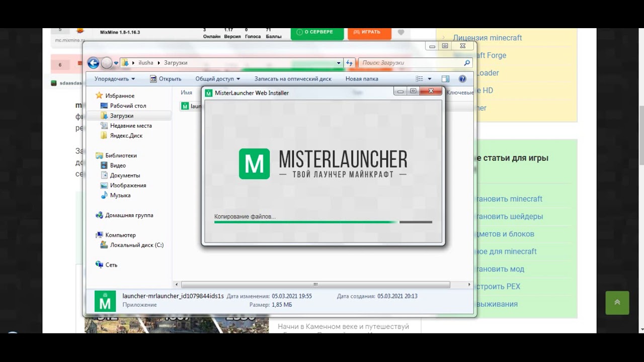Screen dimensions: 644x362
Task: Click the magnifier icon in search box
Action: 467,63
